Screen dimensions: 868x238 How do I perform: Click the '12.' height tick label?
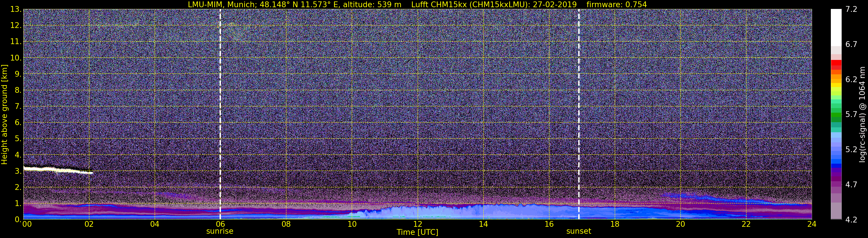(x=16, y=25)
